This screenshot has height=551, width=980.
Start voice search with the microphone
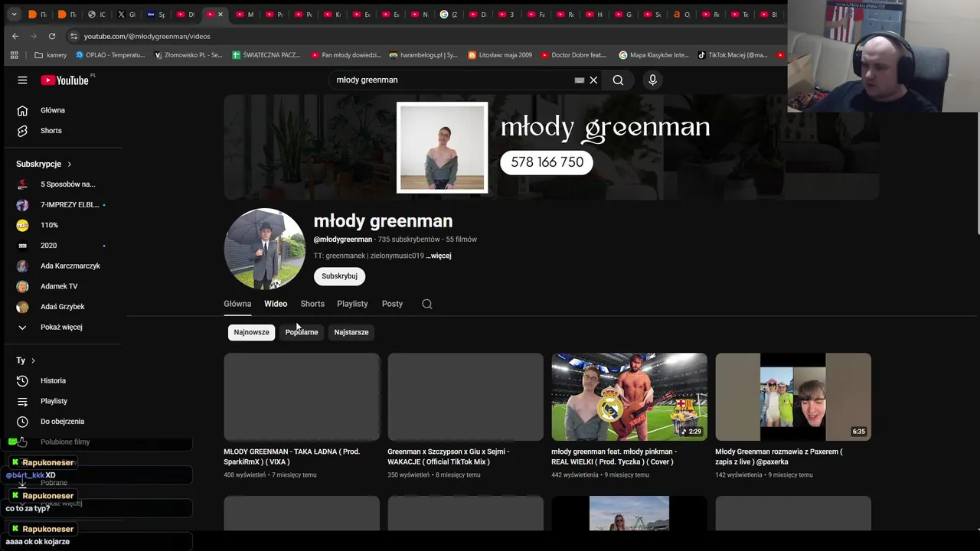point(652,80)
